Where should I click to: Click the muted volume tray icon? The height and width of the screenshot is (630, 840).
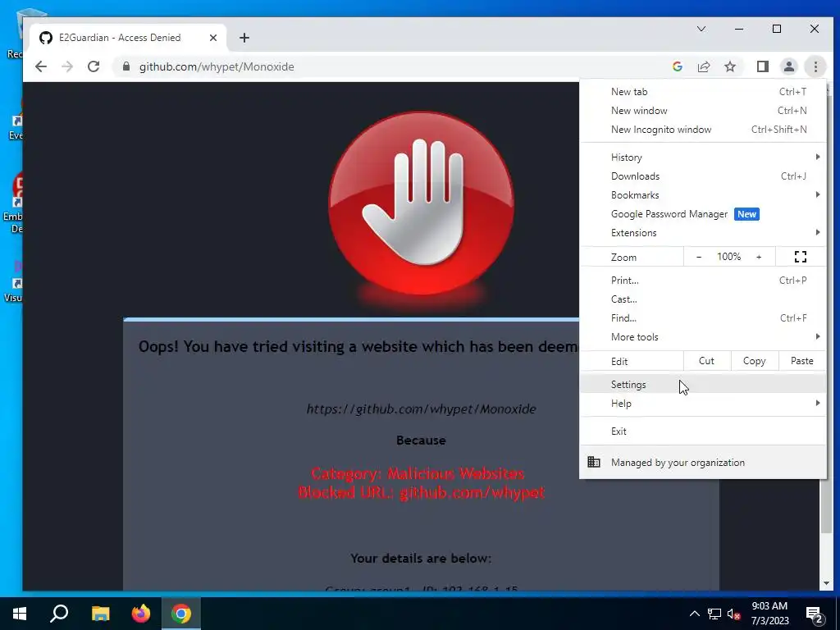734,614
